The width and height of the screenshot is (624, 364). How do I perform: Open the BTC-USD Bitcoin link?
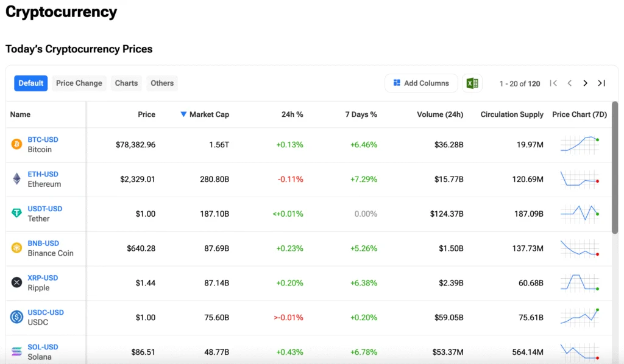(x=43, y=139)
